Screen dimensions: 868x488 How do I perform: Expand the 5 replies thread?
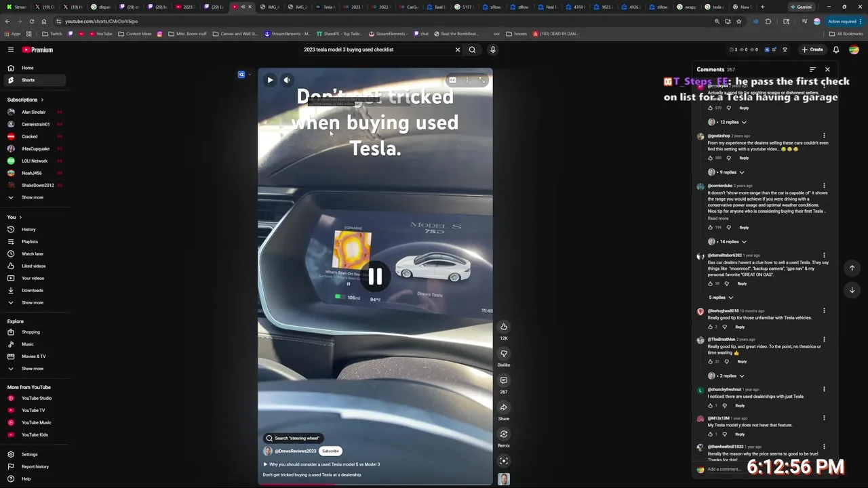coord(721,298)
